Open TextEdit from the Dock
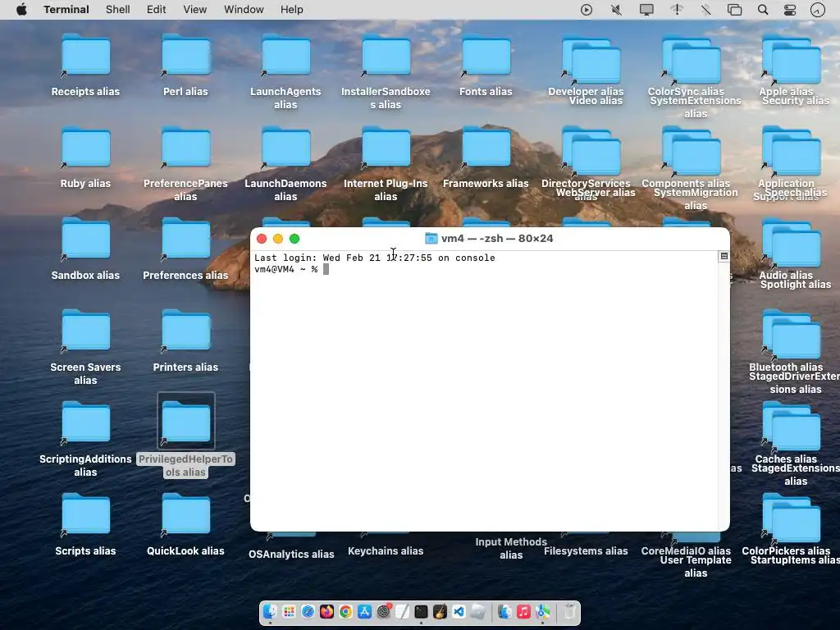The height and width of the screenshot is (630, 840). 402,611
